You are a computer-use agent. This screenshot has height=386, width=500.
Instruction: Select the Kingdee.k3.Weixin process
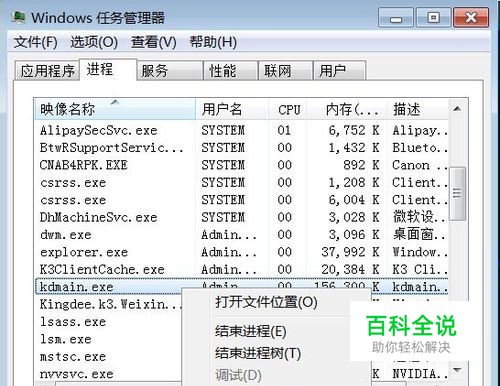pyautogui.click(x=108, y=304)
